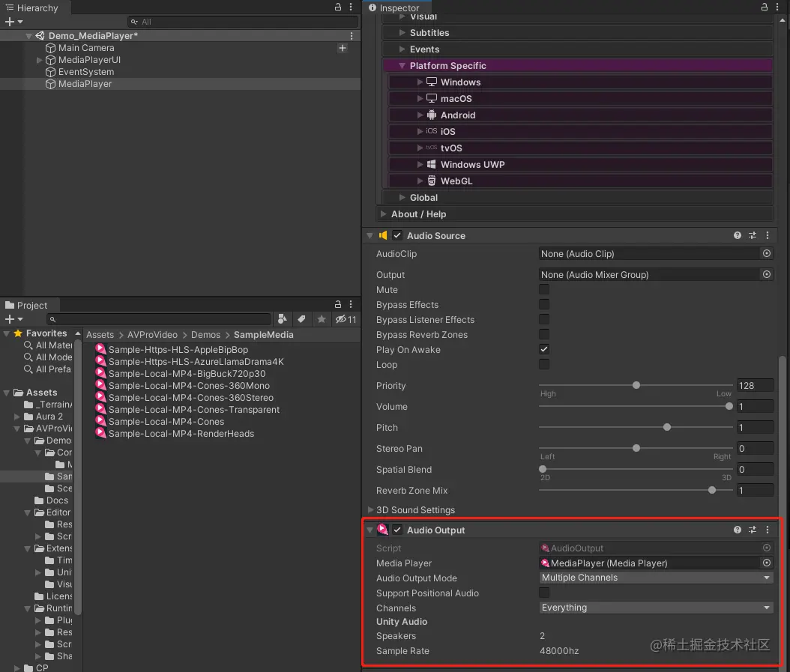
Task: Open Audio Output help reference
Action: click(738, 530)
